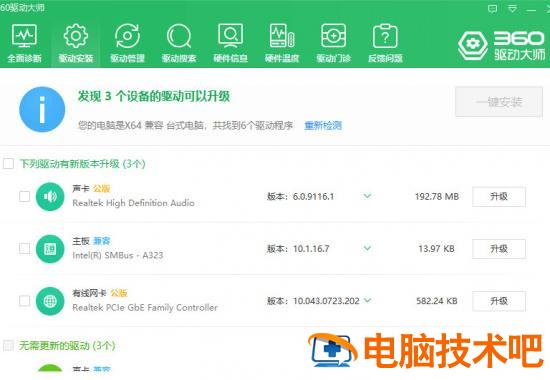Click the 重新检测 link
The image size is (550, 380).
coord(323,125)
